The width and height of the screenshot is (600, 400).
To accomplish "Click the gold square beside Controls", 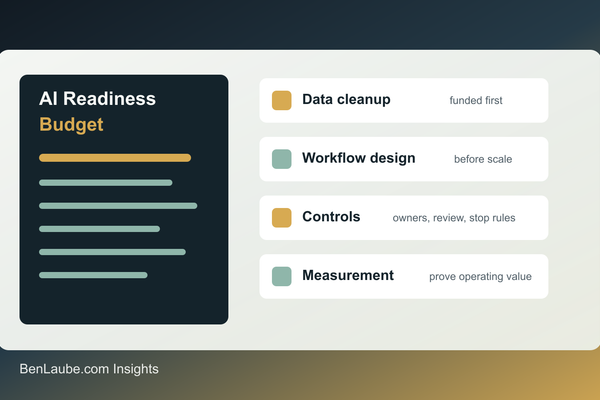I will pyautogui.click(x=282, y=217).
